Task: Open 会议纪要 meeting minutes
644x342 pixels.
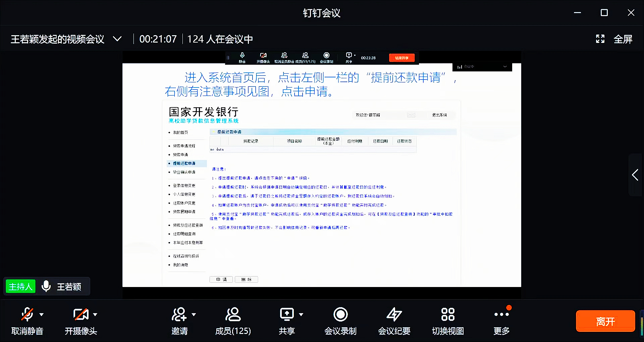Action: click(394, 315)
